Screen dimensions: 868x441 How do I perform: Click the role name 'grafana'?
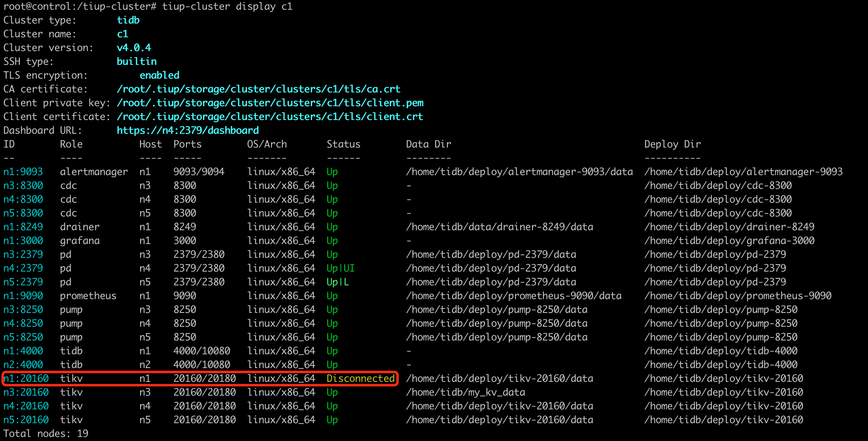click(80, 241)
